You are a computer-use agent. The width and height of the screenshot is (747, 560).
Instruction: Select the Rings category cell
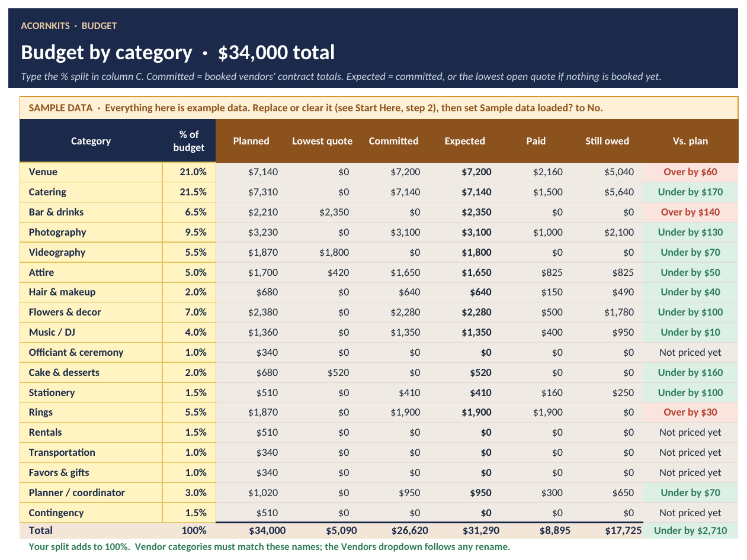91,412
